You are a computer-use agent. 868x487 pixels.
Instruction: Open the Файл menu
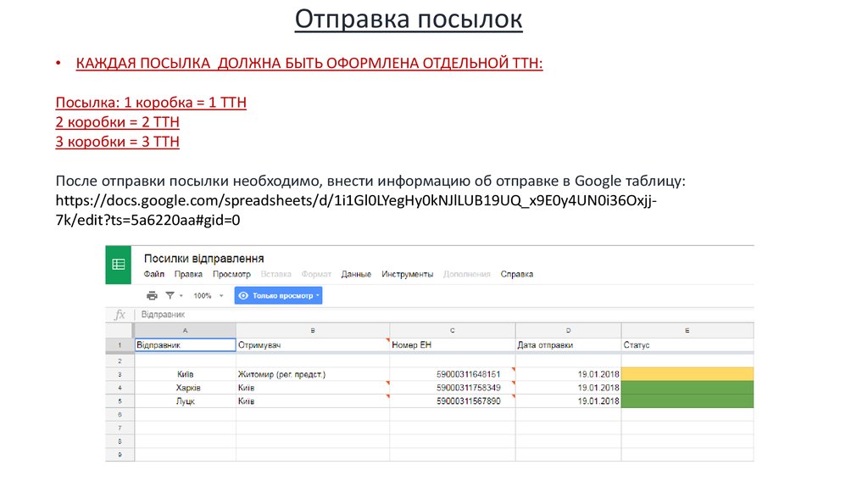coord(153,274)
